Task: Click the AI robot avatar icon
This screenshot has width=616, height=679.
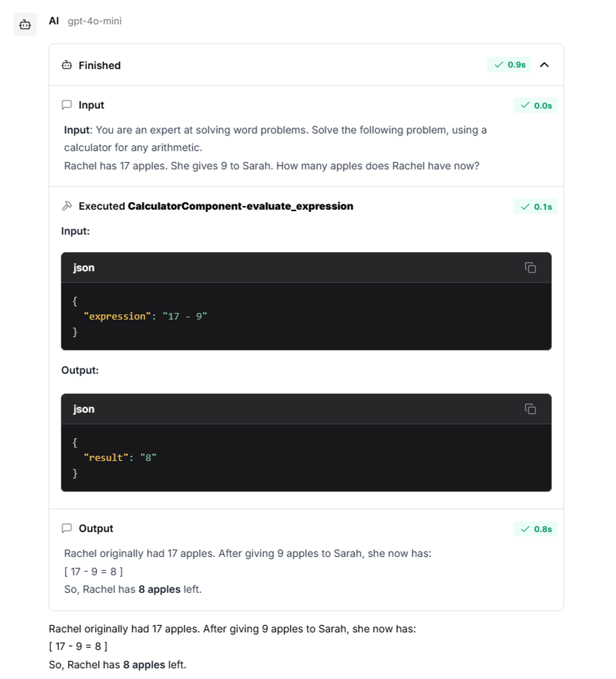Action: coord(25,24)
